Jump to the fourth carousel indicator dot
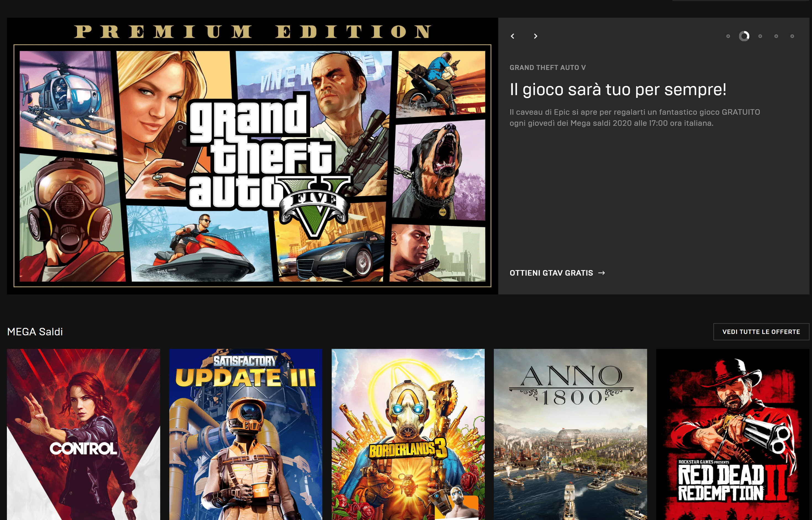 tap(776, 36)
